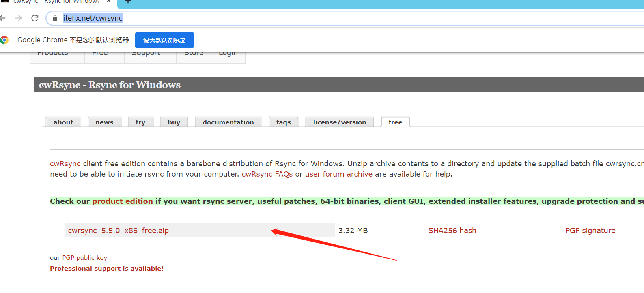Open the 'about' tab

point(63,122)
